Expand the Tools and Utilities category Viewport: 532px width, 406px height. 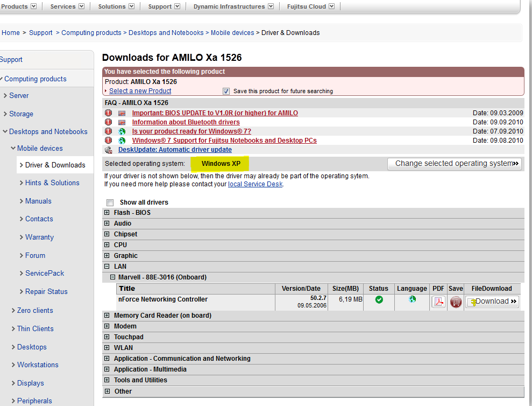[107, 380]
